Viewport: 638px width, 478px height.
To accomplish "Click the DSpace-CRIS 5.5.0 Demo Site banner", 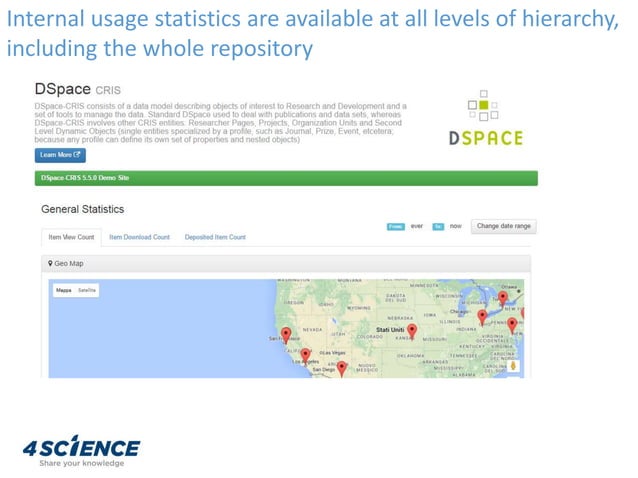I will click(286, 178).
